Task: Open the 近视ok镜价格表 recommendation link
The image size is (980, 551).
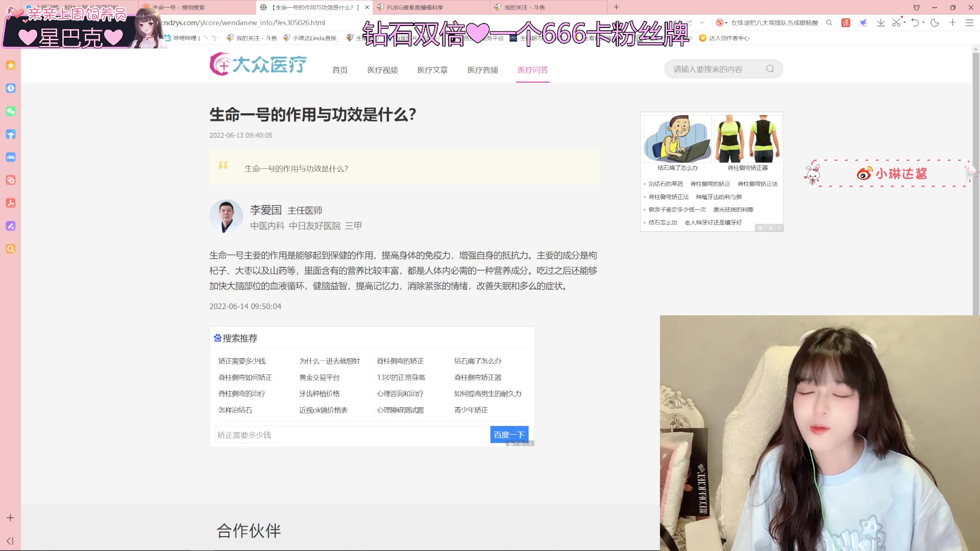Action: (323, 410)
